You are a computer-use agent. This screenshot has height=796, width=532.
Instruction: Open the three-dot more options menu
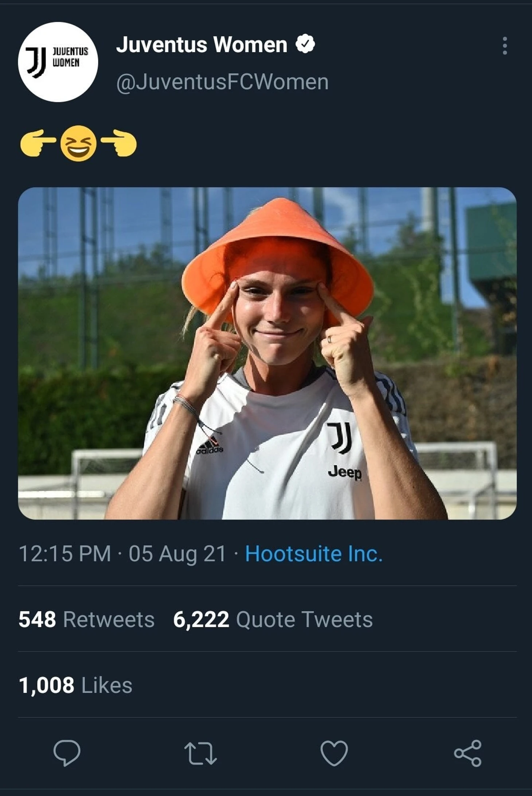[x=504, y=46]
